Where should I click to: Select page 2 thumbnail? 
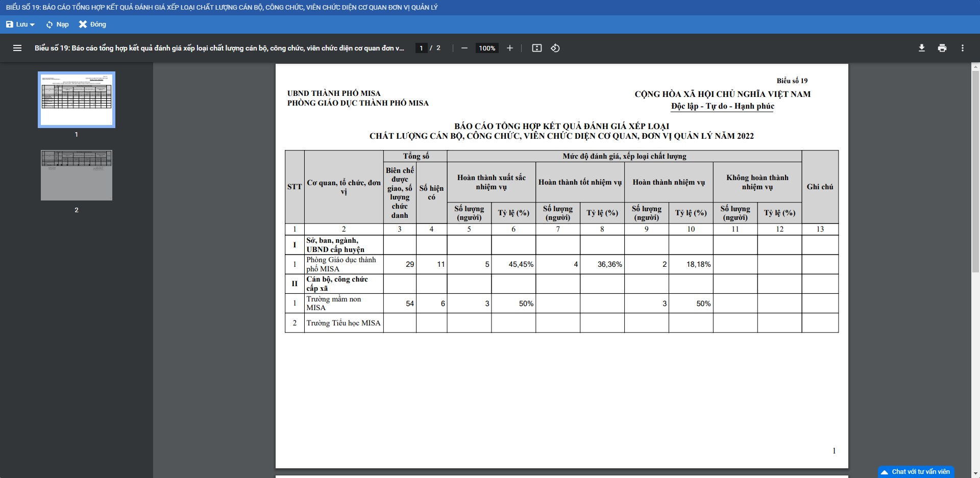(x=77, y=175)
